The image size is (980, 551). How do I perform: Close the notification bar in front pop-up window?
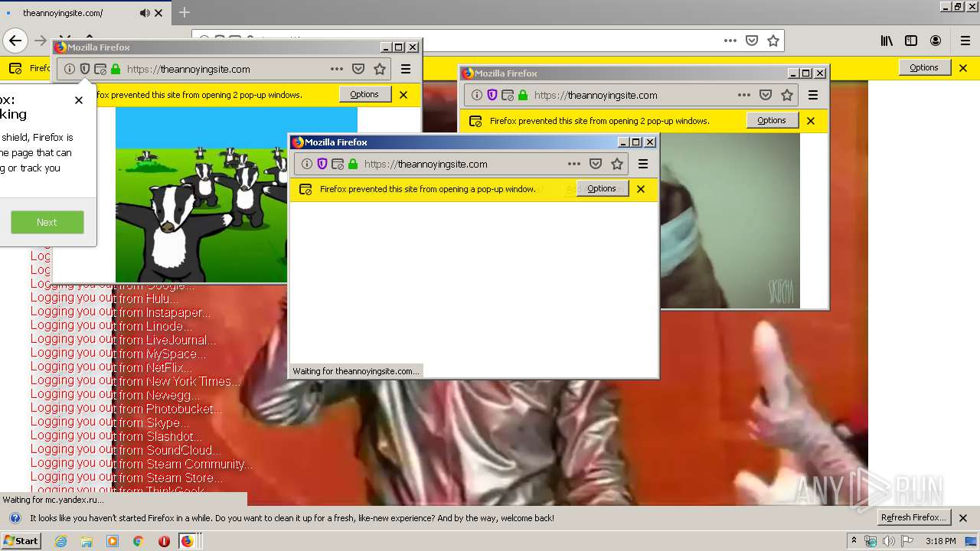click(x=641, y=189)
